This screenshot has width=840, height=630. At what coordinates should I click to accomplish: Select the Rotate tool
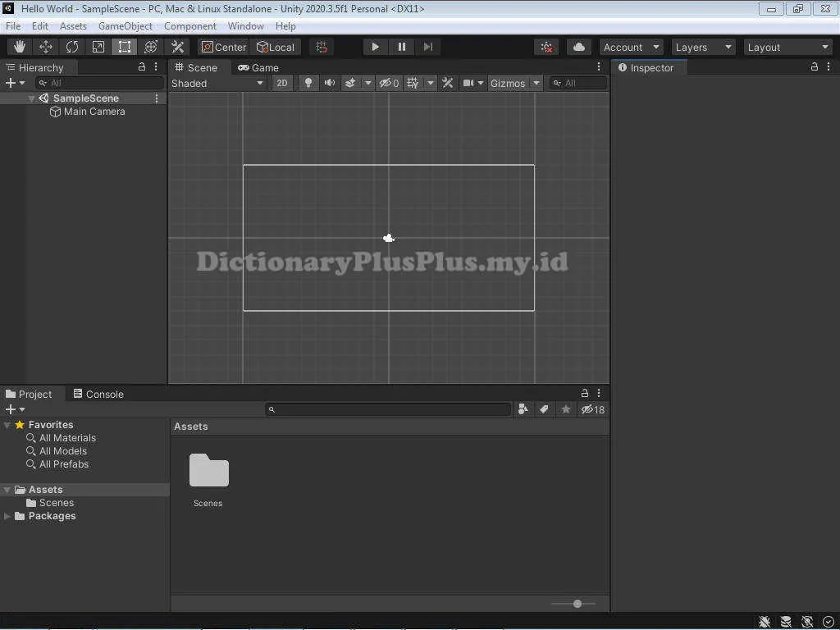(72, 47)
